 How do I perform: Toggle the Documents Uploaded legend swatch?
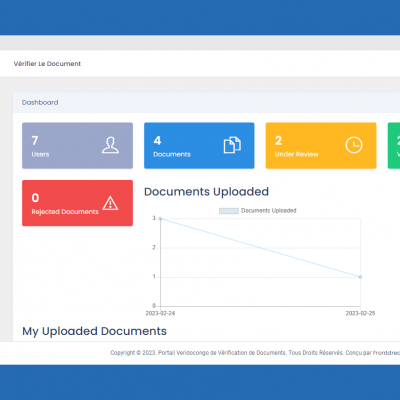click(x=229, y=211)
